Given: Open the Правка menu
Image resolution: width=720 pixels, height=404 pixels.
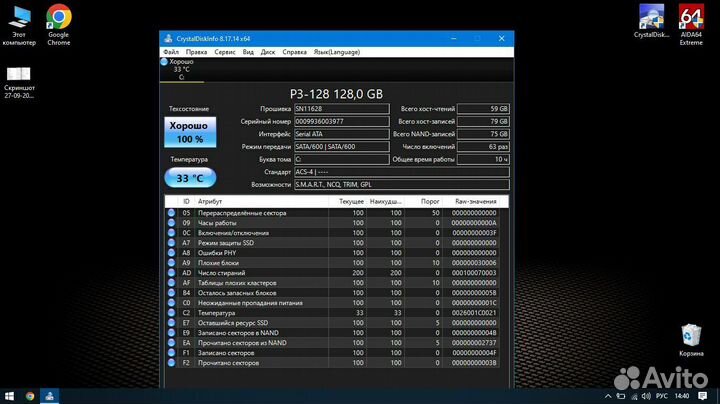Looking at the screenshot, I should [x=196, y=52].
